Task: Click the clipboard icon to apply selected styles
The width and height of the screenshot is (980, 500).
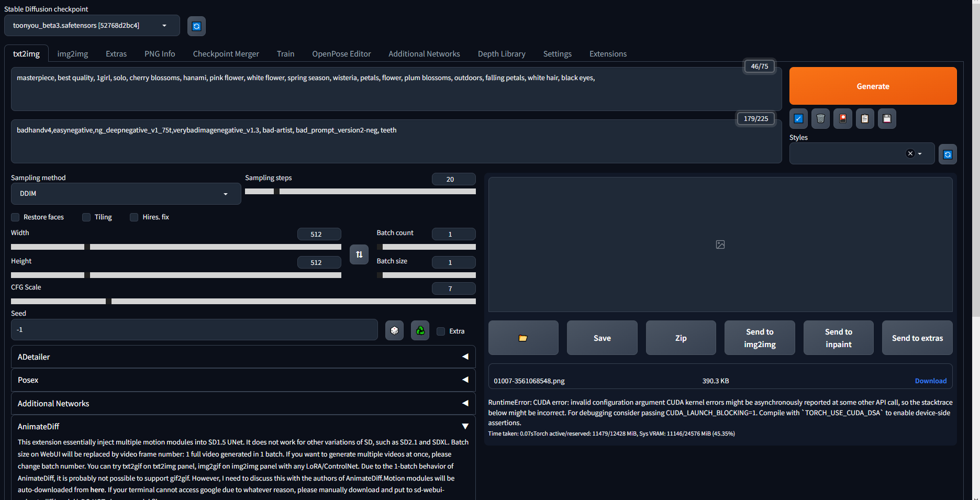Action: (x=864, y=118)
